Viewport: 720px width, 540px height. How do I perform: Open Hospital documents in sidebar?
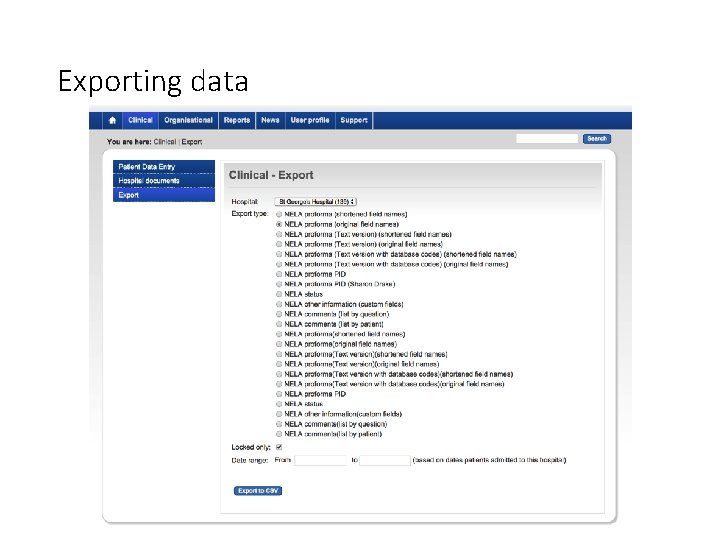point(164,181)
